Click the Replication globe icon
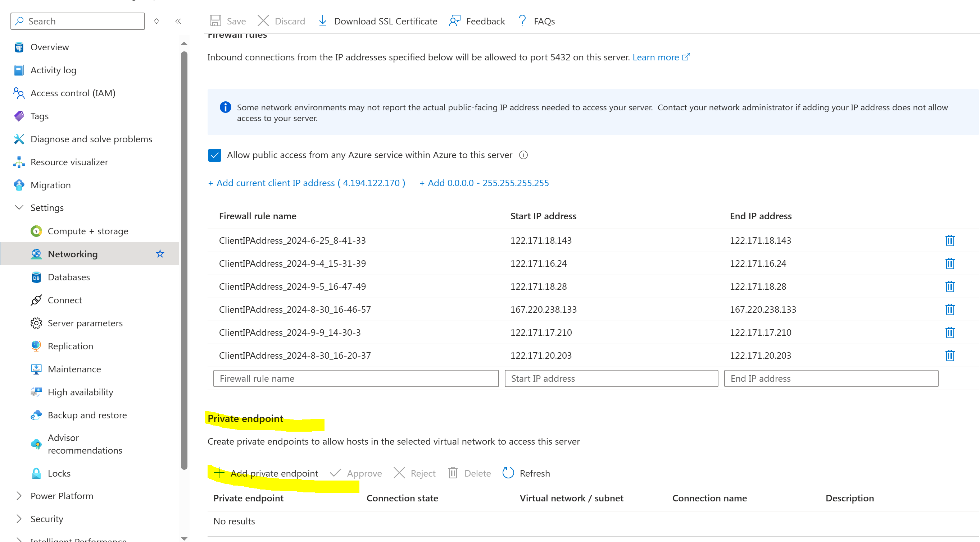Screen dimensions: 980x542 pos(36,346)
